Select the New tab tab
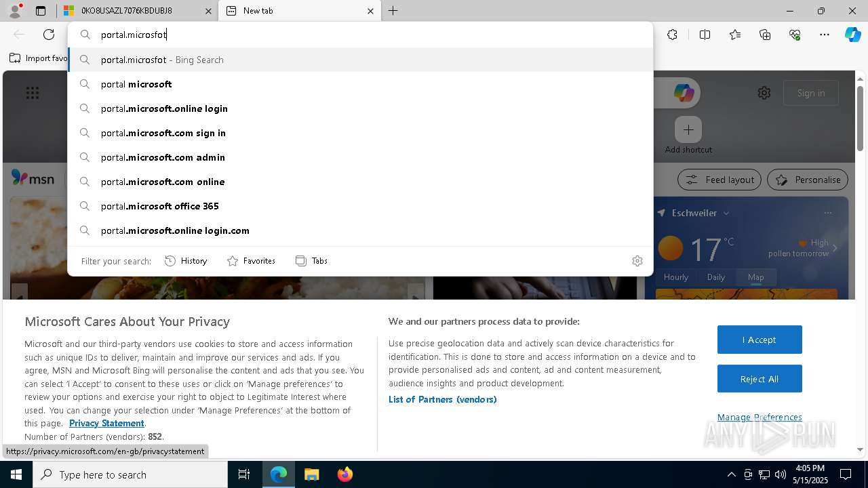The width and height of the screenshot is (868, 488). point(300,11)
